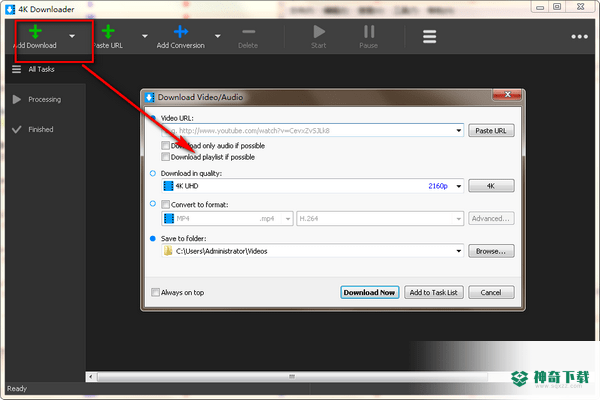
Task: Click the Add Download green plus icon
Action: coord(35,32)
